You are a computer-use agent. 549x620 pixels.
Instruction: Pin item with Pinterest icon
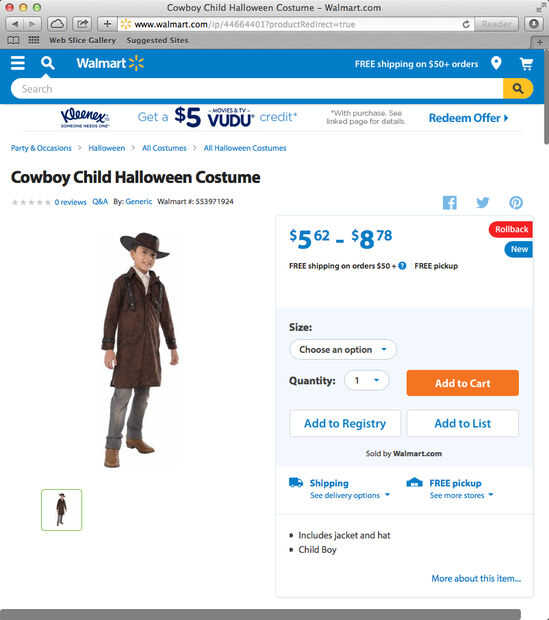tap(516, 202)
